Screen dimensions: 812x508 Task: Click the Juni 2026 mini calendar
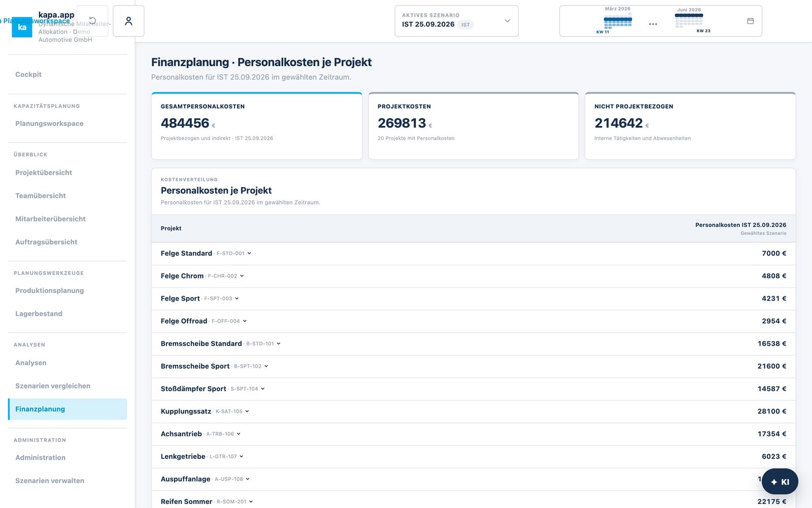(689, 20)
